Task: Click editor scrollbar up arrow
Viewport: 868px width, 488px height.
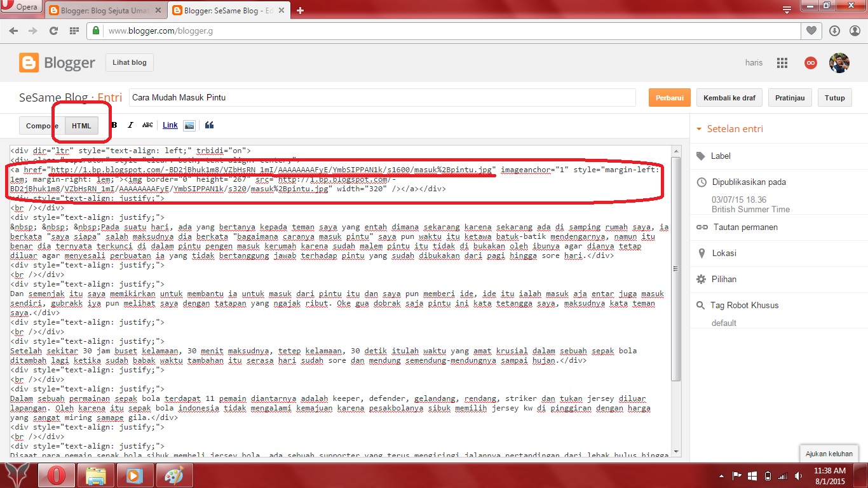Action: tap(676, 151)
